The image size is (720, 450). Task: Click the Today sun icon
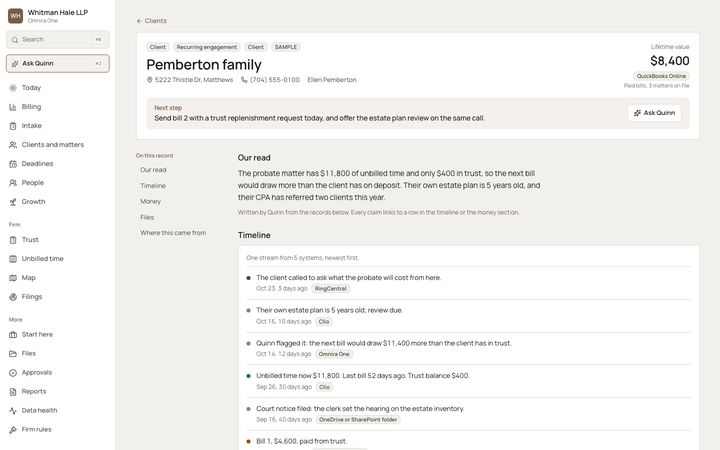pos(13,88)
